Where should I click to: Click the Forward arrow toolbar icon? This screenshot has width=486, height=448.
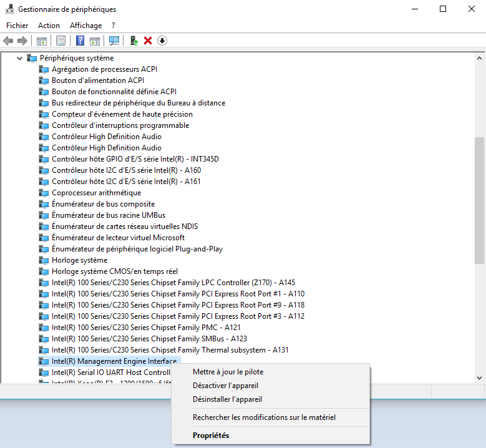(x=22, y=41)
